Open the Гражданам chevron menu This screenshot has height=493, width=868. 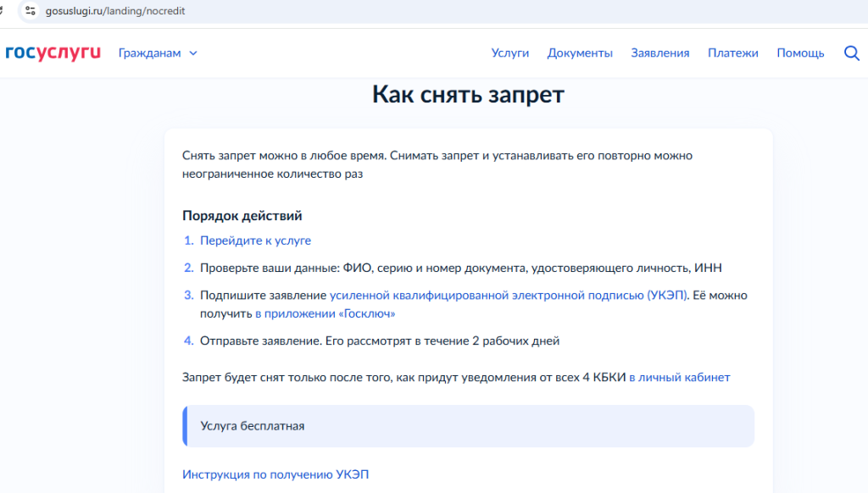click(192, 53)
